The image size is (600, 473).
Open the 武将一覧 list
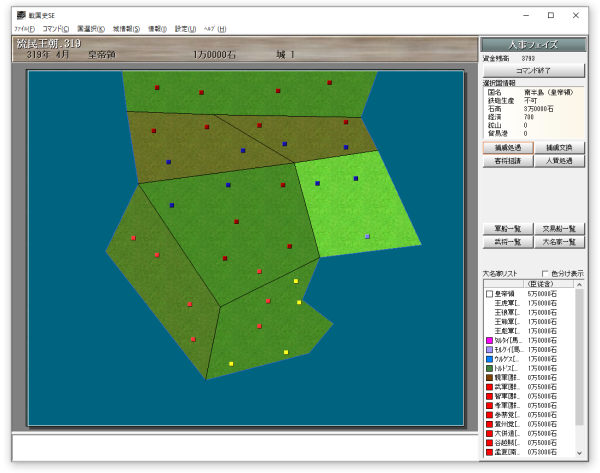pyautogui.click(x=508, y=242)
